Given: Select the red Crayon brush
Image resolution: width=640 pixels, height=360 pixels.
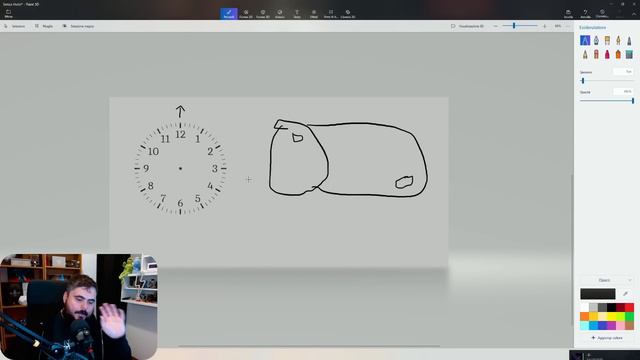Looking at the screenshot, I should (607, 54).
